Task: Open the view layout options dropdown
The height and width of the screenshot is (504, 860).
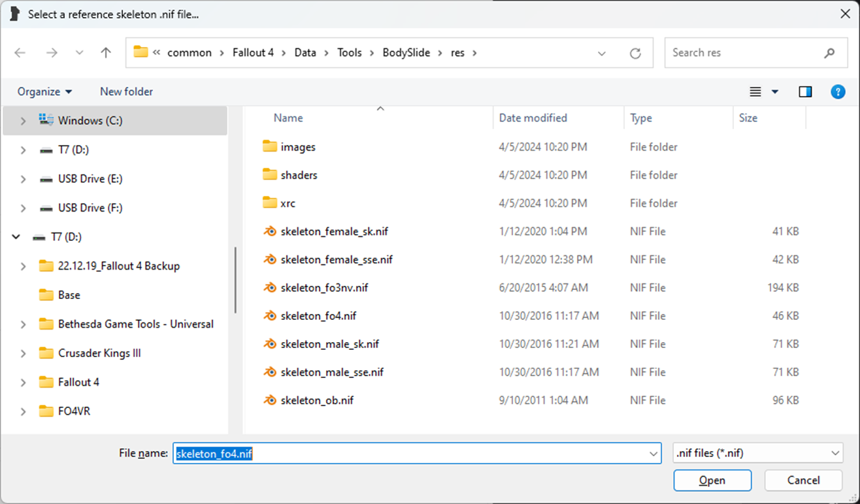Action: pyautogui.click(x=775, y=92)
